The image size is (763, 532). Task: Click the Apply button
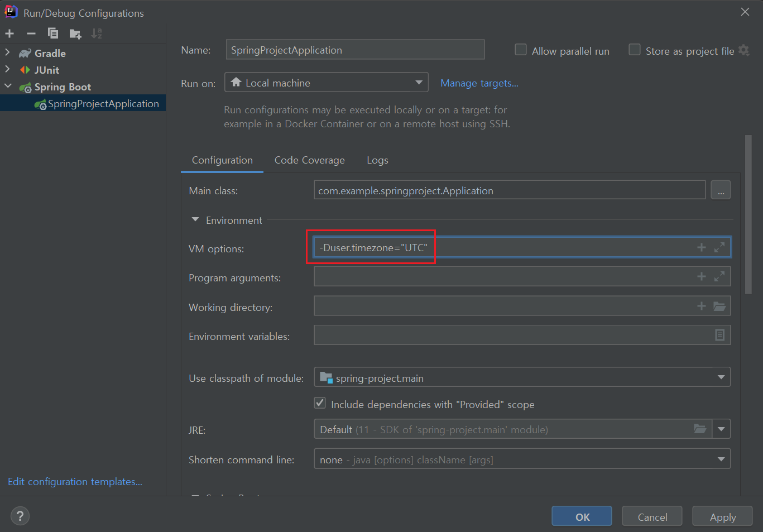point(722,516)
